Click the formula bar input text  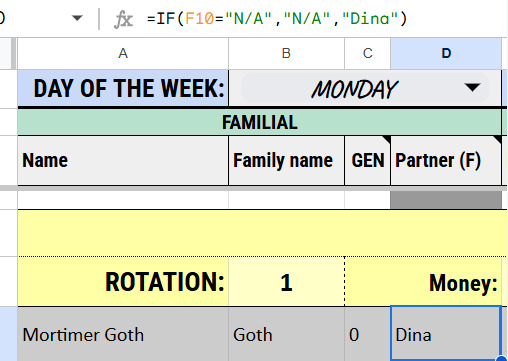tap(277, 18)
